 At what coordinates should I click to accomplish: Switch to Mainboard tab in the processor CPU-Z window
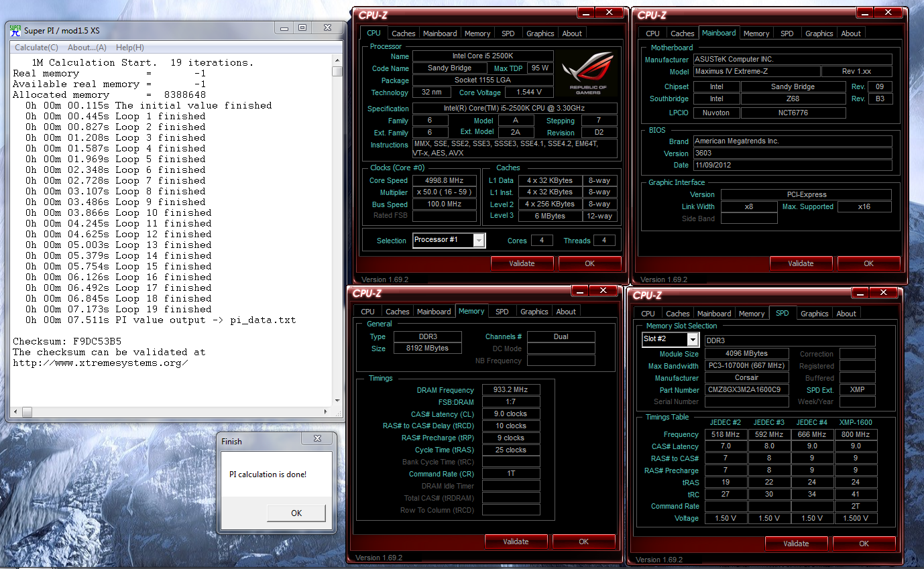pyautogui.click(x=440, y=34)
